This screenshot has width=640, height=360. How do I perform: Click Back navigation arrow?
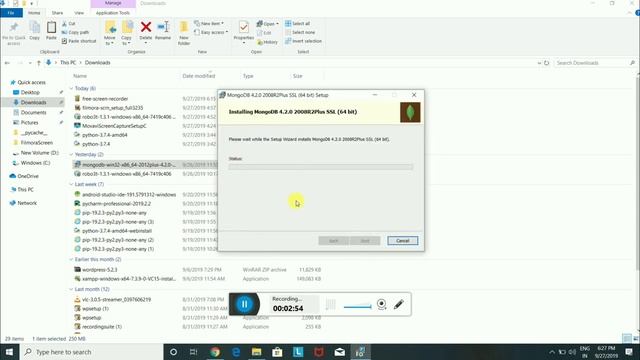point(7,63)
